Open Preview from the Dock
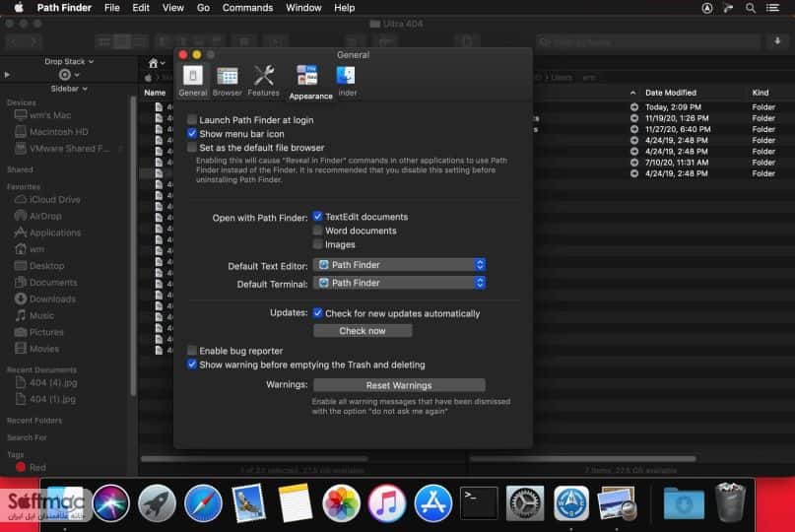Image resolution: width=795 pixels, height=532 pixels. tap(617, 503)
